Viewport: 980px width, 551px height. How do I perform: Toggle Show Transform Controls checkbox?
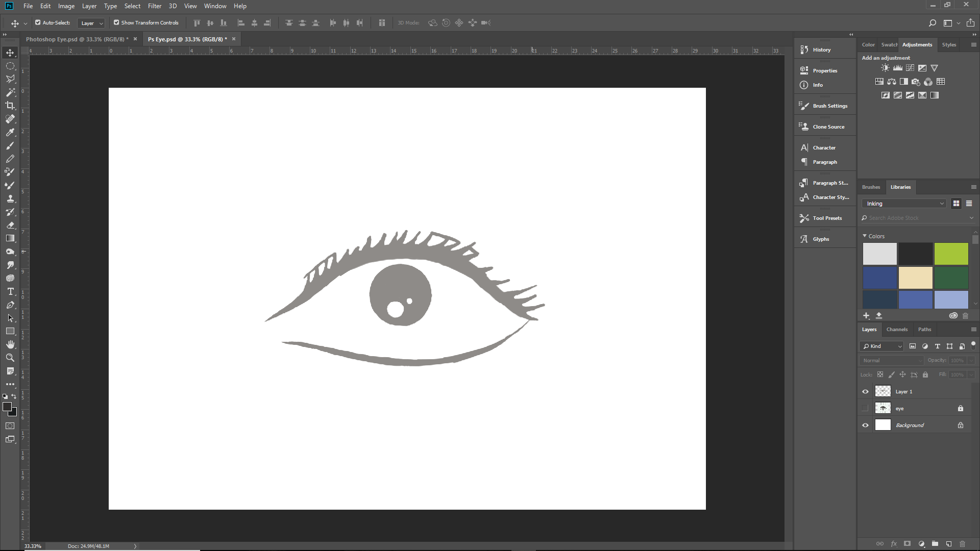(x=116, y=22)
